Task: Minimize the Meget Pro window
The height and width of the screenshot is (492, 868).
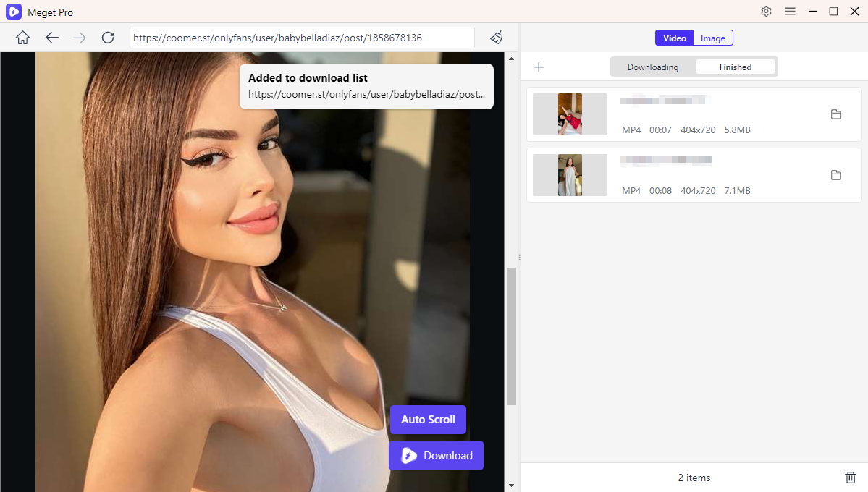Action: pos(813,11)
